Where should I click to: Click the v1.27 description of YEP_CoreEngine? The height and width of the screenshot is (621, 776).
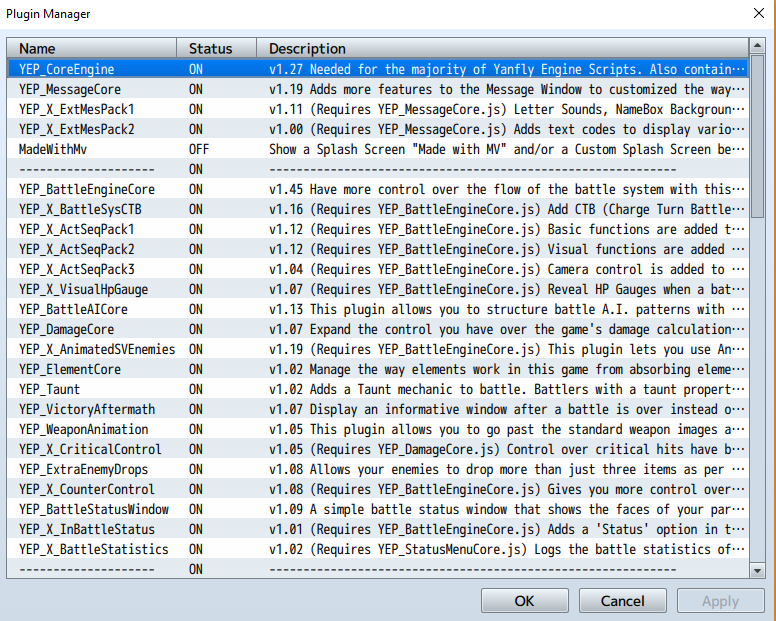point(507,69)
